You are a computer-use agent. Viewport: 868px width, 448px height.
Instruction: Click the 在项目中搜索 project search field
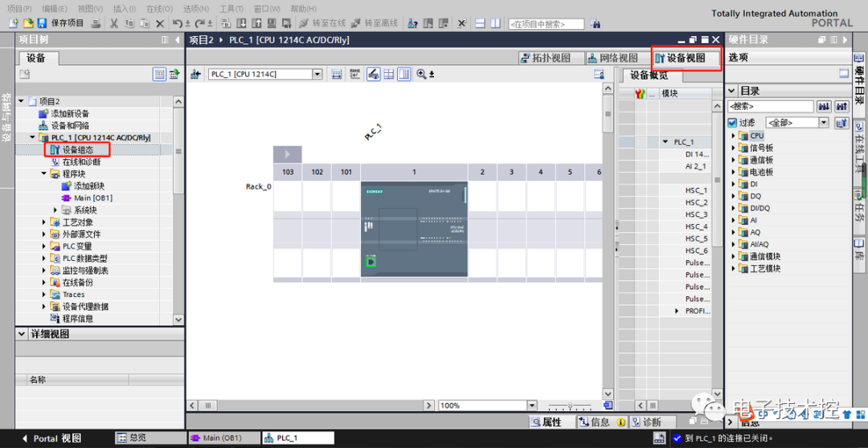546,24
